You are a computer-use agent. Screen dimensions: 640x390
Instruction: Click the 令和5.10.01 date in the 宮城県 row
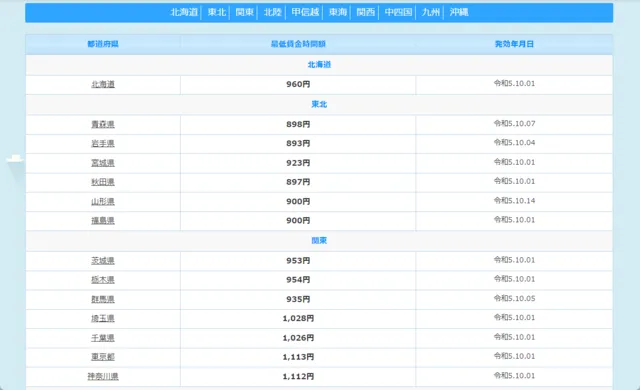[x=514, y=162]
